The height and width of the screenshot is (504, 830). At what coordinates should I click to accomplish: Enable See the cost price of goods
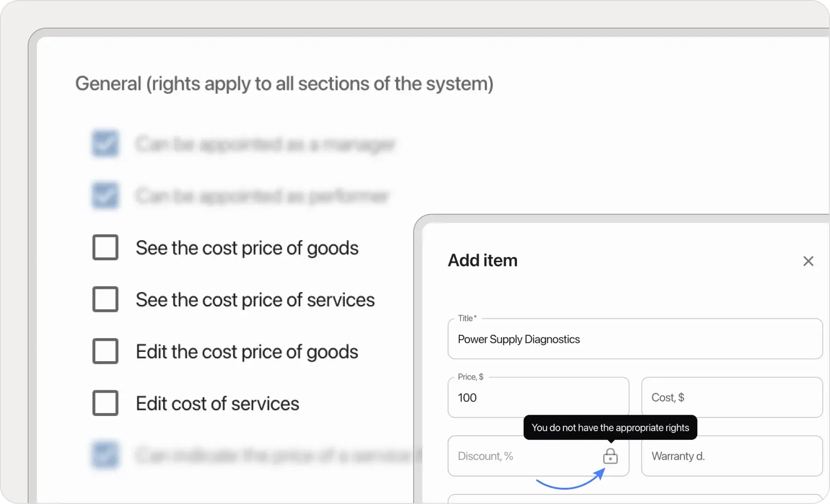[x=106, y=248]
